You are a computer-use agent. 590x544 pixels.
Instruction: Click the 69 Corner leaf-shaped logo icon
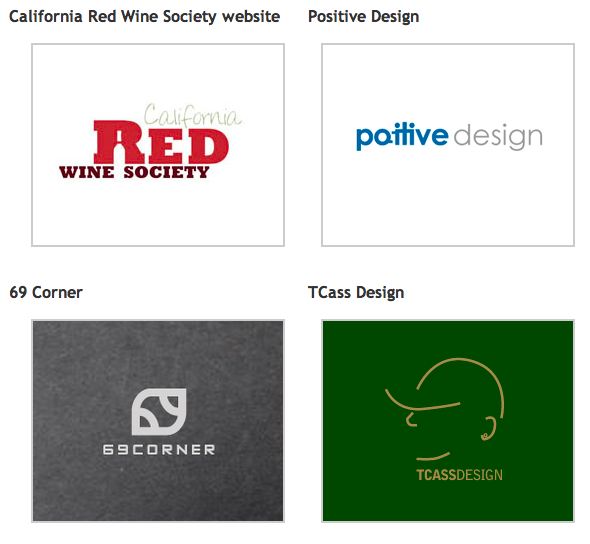(159, 412)
